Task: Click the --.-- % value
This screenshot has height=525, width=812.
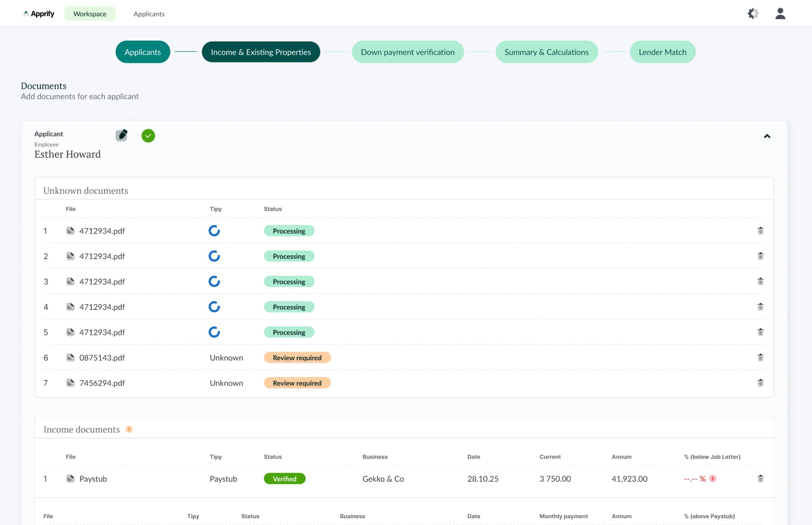Action: [x=694, y=479]
